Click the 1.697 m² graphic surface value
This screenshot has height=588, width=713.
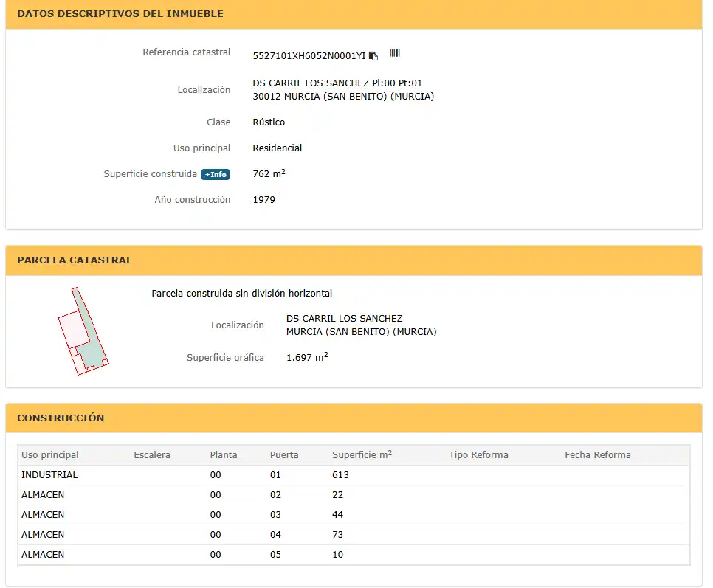coord(307,357)
